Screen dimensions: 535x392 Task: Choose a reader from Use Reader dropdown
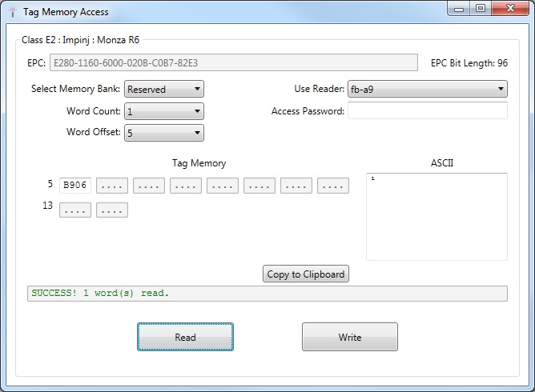[427, 89]
